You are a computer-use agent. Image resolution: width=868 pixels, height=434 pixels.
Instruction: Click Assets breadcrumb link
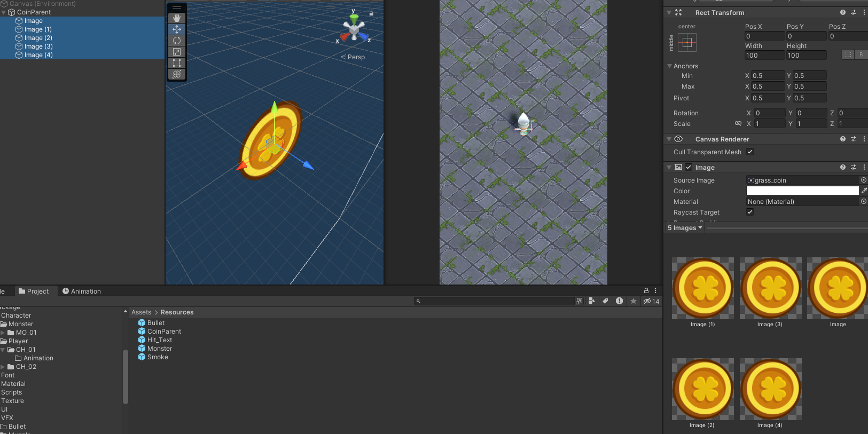[x=141, y=312]
